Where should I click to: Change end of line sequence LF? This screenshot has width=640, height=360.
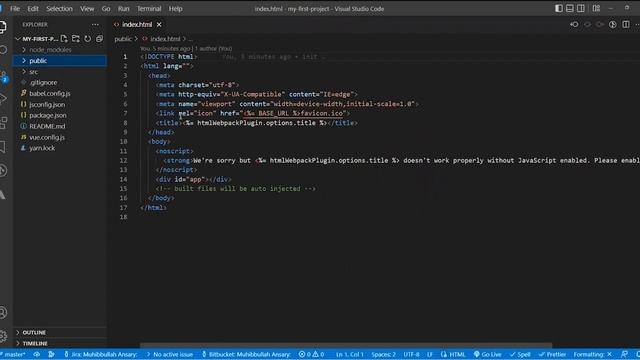tap(430, 354)
